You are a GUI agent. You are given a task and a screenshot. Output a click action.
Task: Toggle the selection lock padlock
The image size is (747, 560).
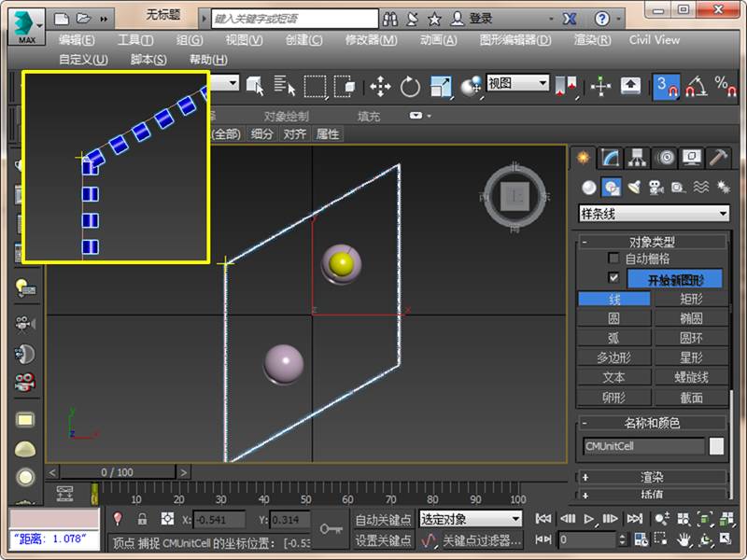[x=142, y=519]
